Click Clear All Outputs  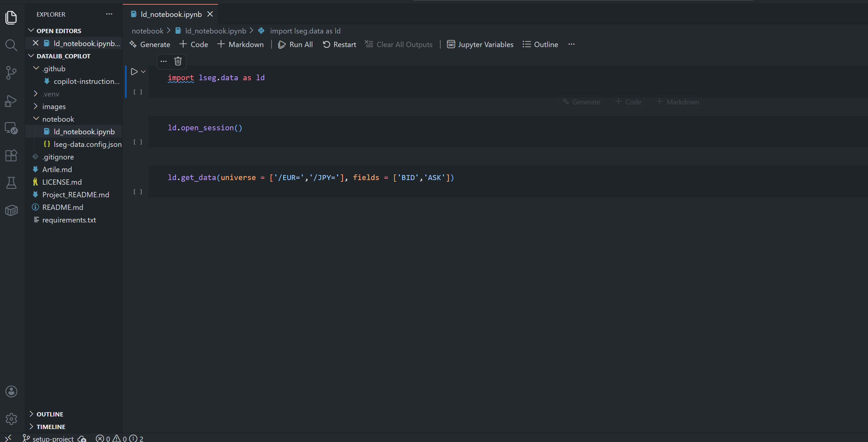click(x=399, y=44)
